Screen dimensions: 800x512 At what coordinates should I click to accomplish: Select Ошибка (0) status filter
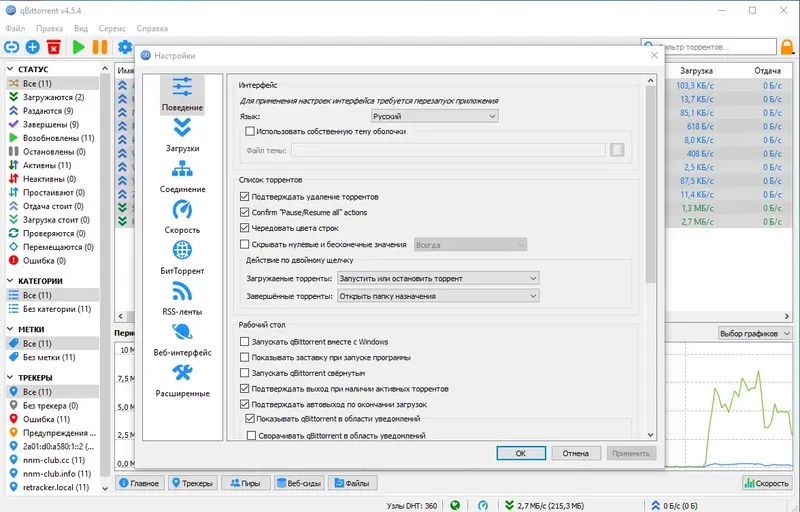pos(53,261)
